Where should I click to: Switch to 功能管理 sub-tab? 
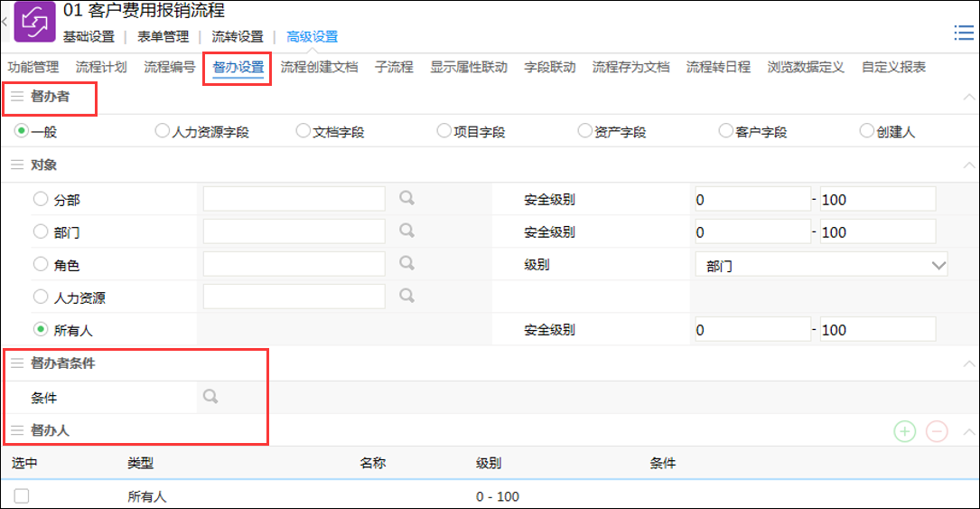pyautogui.click(x=33, y=67)
